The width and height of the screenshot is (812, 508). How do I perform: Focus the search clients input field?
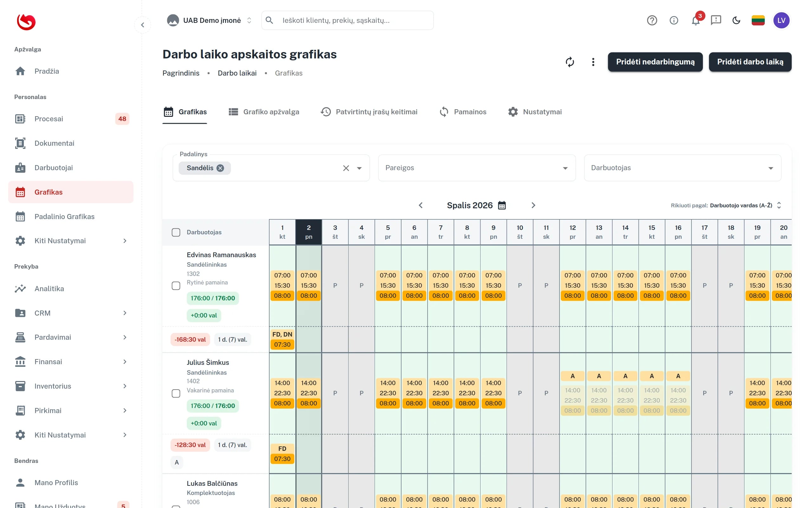[347, 21]
